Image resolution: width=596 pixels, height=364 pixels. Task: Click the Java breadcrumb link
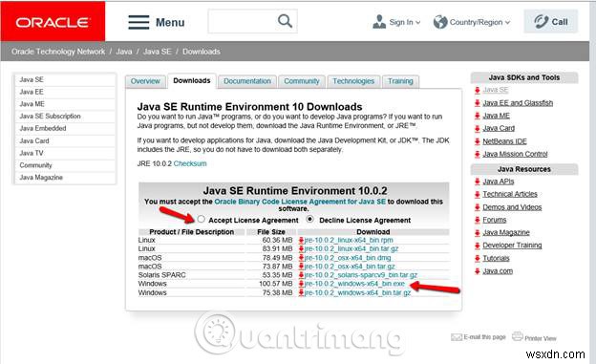point(124,52)
